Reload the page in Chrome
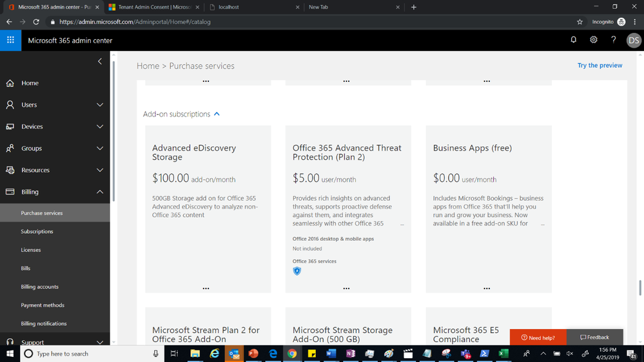This screenshot has height=362, width=644. click(36, 22)
